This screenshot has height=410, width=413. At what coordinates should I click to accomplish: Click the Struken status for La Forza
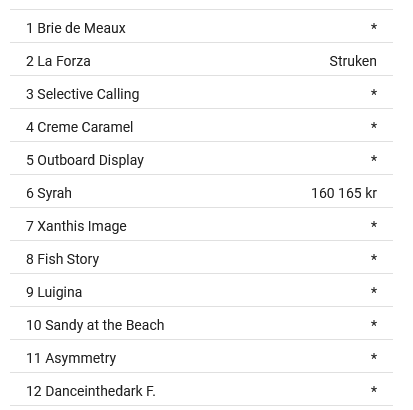coord(353,61)
